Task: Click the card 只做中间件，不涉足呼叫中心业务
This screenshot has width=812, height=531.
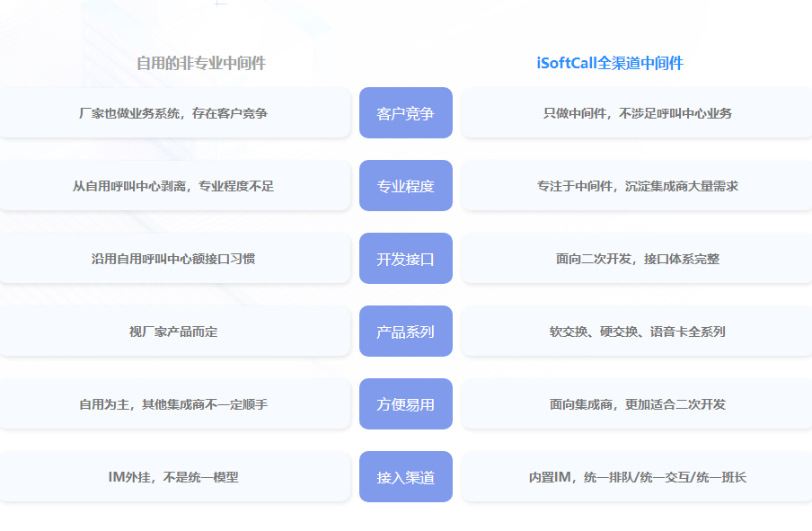Action: coord(637,113)
